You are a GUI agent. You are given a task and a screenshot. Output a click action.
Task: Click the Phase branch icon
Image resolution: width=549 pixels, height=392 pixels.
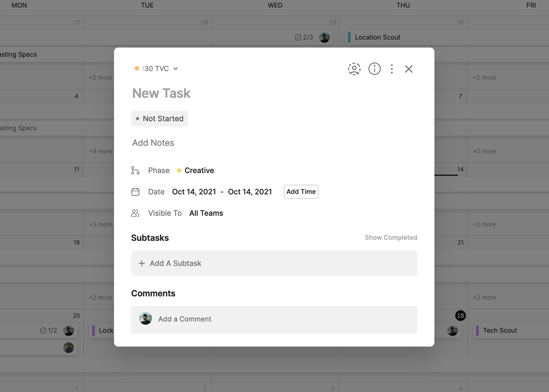135,171
